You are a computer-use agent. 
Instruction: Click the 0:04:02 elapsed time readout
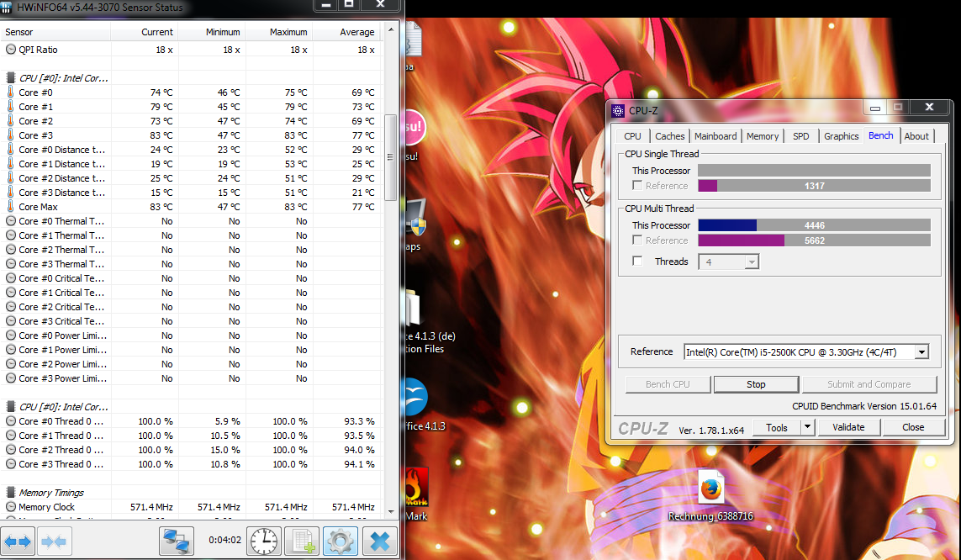click(225, 540)
